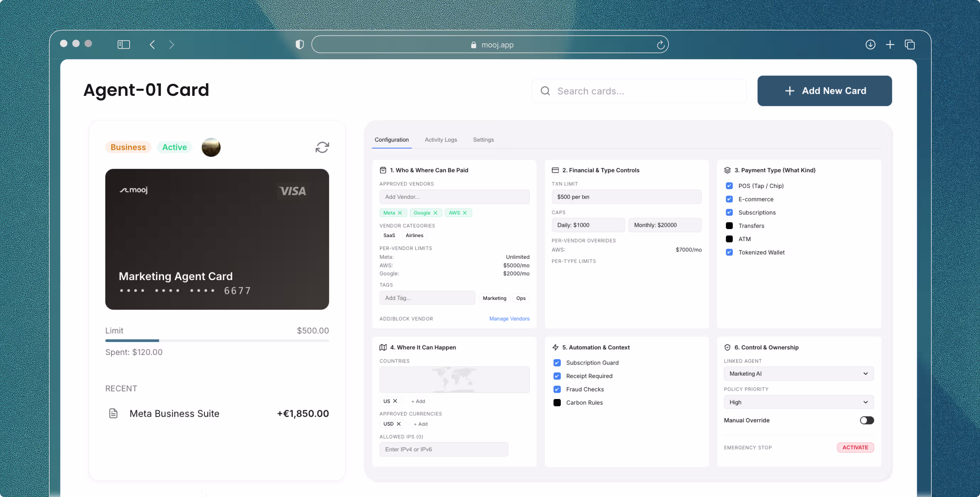Enable Transfers payment type

[x=729, y=225]
